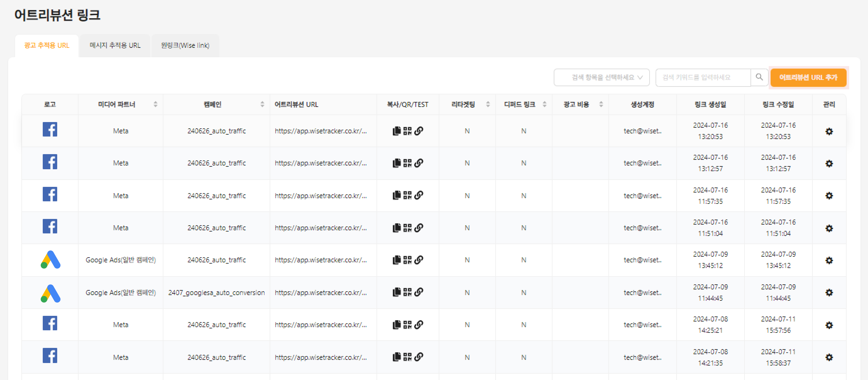Click attribution URL in the 13:45:12 row
868x380 pixels.
(321, 260)
